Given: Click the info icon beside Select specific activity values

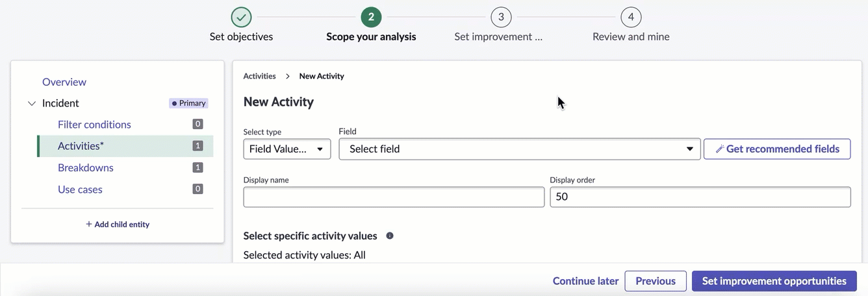Looking at the screenshot, I should coord(390,236).
